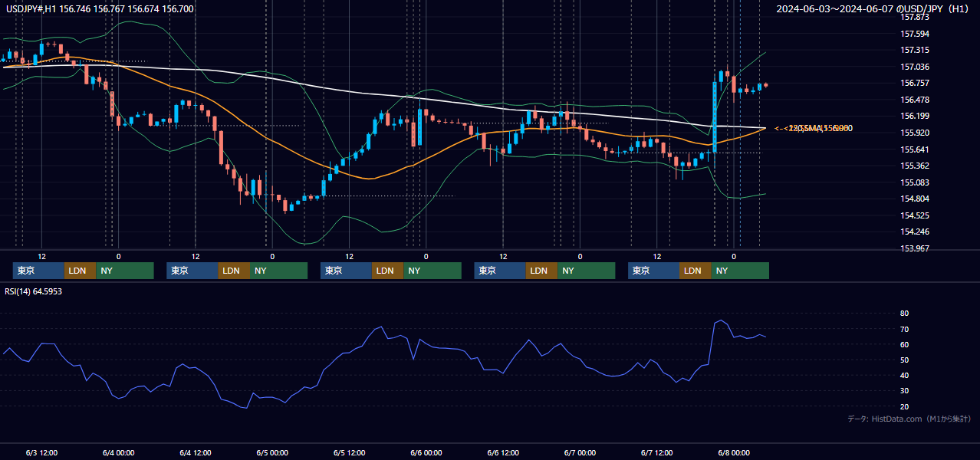Click the rightmost NY session block
This screenshot has width=980, height=460.
pyautogui.click(x=739, y=271)
